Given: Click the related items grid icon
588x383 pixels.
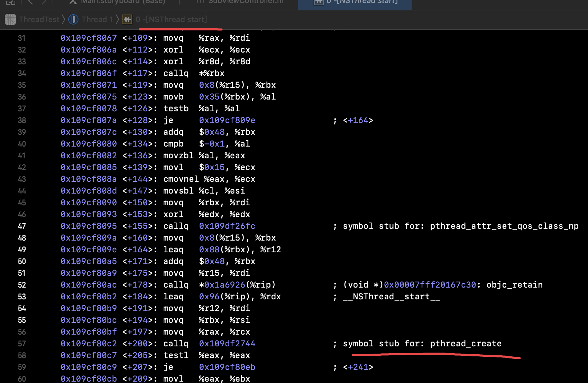Looking at the screenshot, I should 10,2.
